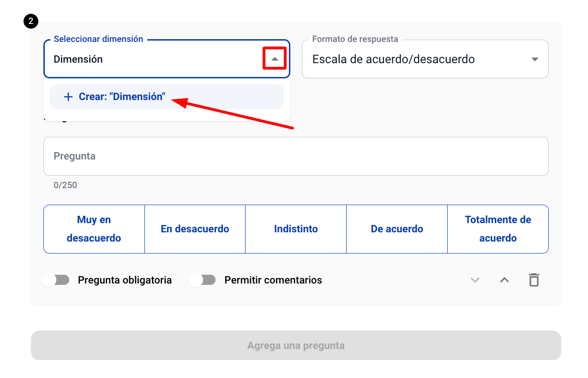Move question up with chevron icon

click(504, 280)
